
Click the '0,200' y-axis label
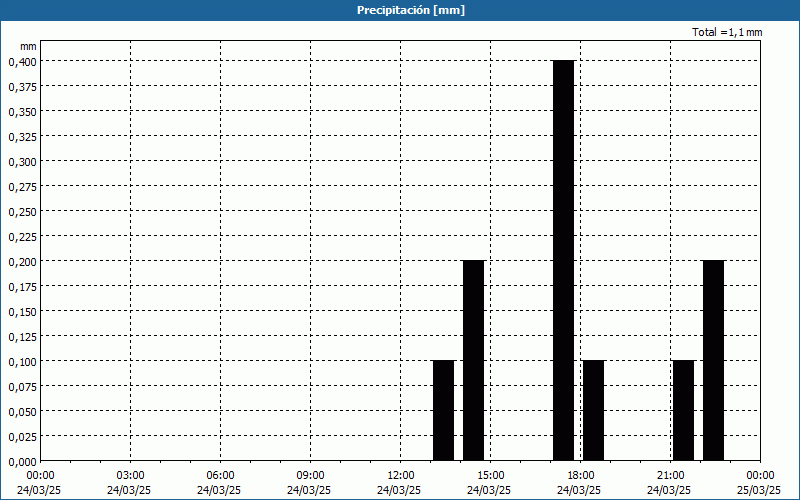coord(22,261)
